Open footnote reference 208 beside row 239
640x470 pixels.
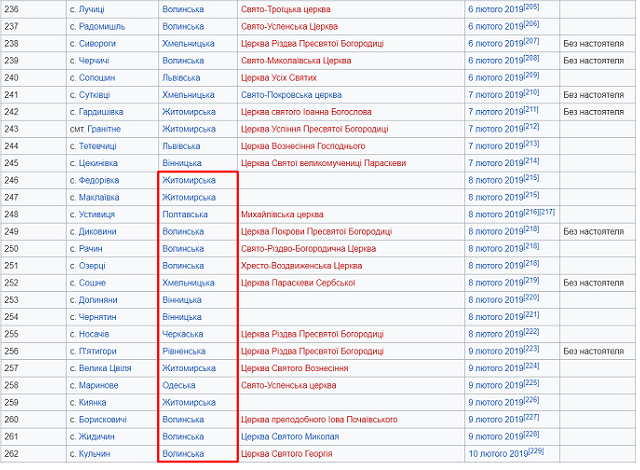[531, 58]
